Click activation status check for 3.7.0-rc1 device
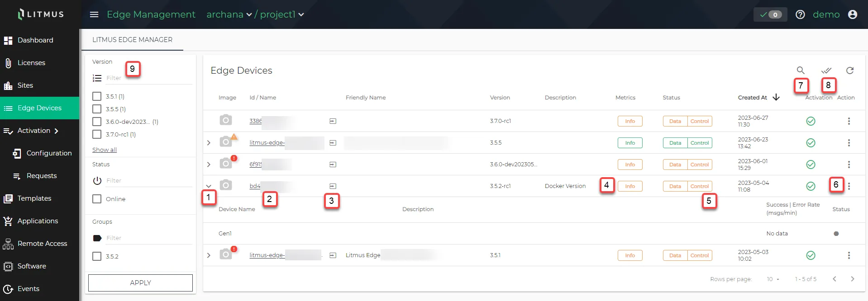This screenshot has height=301, width=868. (x=811, y=121)
